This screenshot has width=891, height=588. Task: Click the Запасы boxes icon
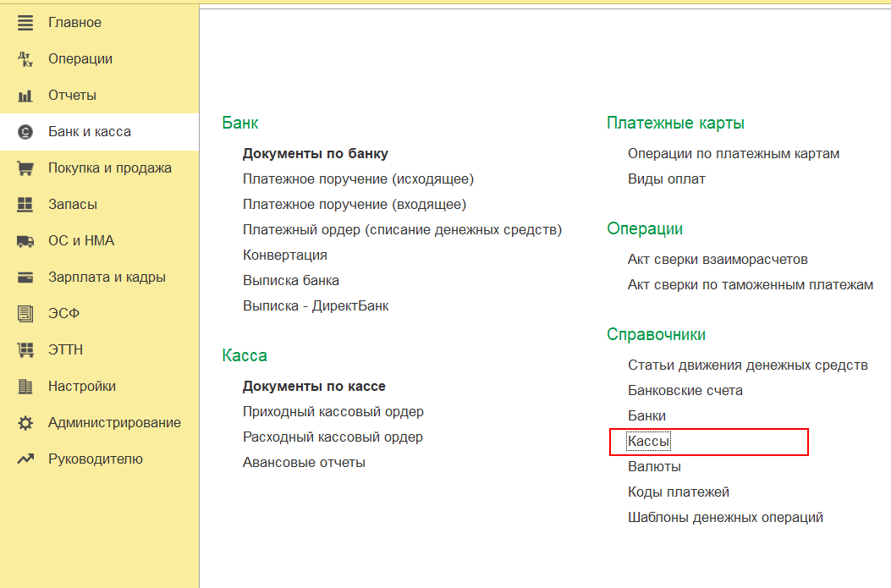pyautogui.click(x=25, y=205)
